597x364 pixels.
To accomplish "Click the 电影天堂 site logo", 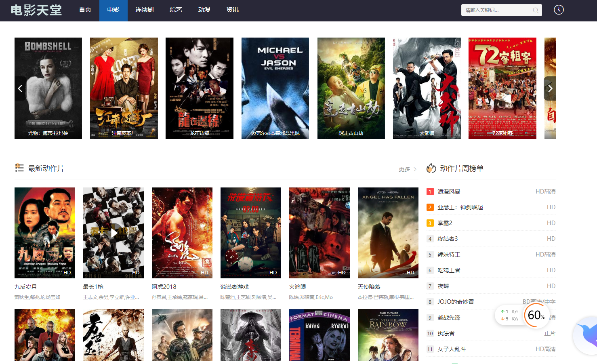I will click(36, 10).
